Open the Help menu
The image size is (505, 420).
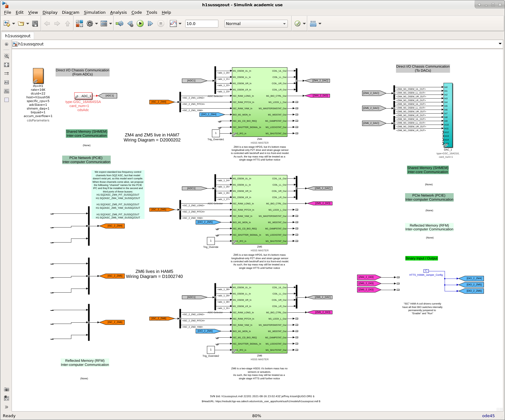pos(166,12)
